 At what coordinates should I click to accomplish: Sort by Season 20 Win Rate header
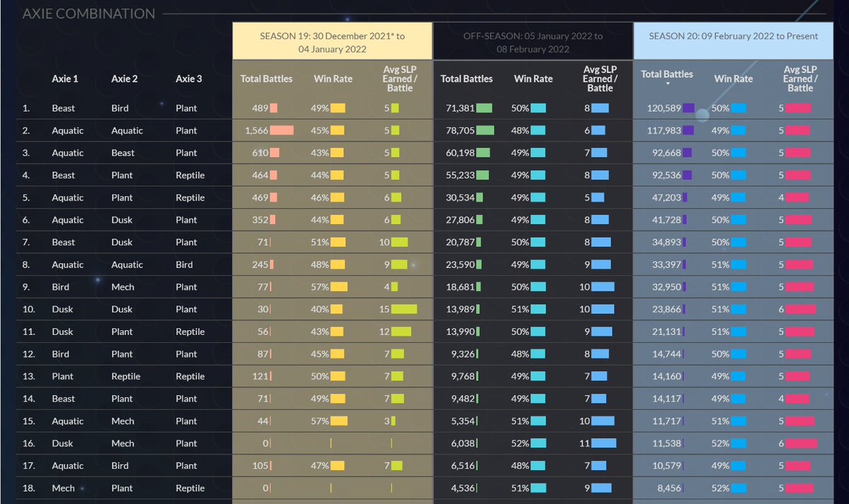click(x=734, y=78)
